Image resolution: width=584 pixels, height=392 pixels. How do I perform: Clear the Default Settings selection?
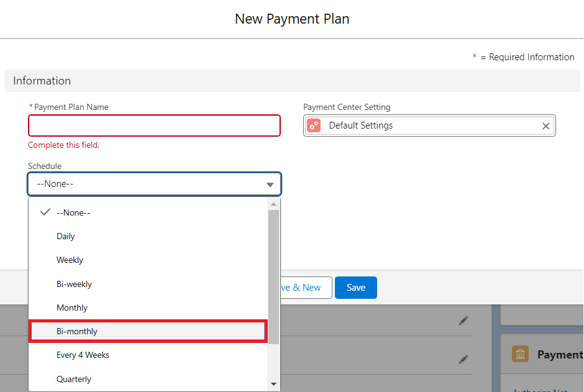(x=545, y=126)
